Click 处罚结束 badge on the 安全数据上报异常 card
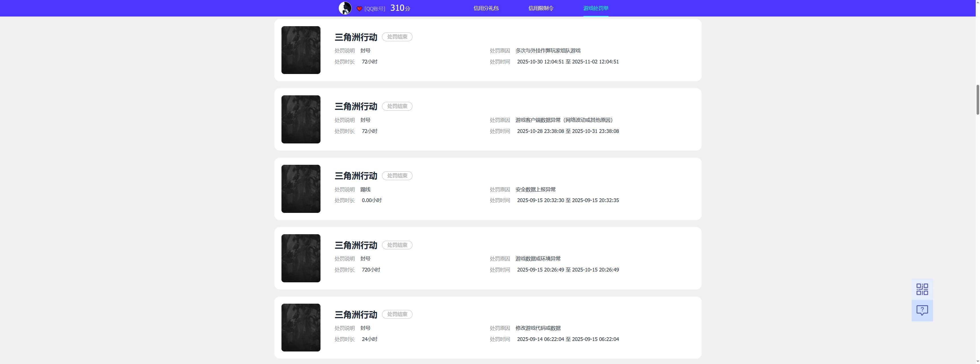The image size is (980, 364). 397,176
